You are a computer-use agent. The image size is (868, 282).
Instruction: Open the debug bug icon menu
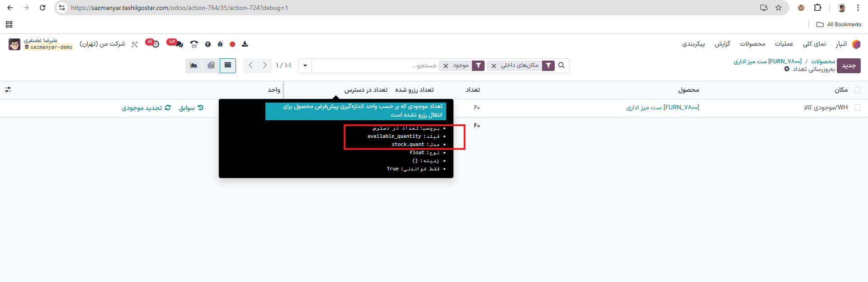tap(220, 44)
